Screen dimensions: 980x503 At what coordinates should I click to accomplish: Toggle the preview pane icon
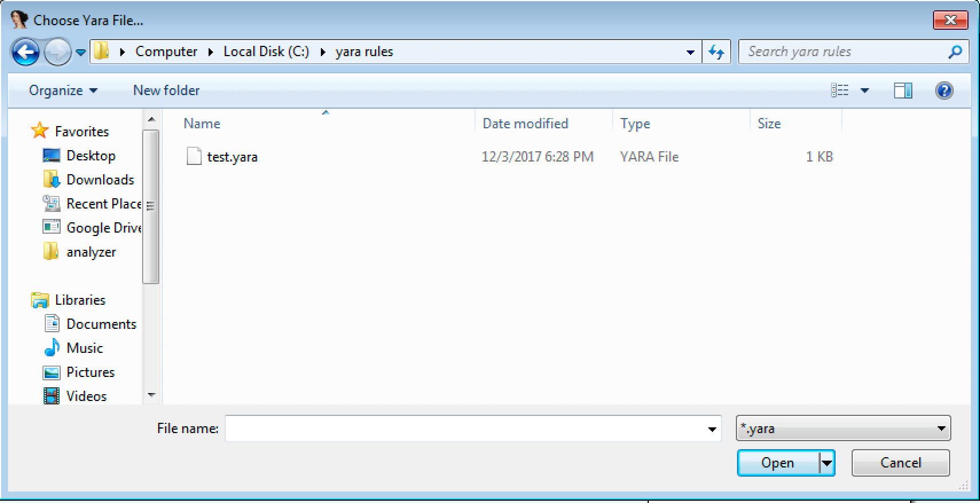903,91
